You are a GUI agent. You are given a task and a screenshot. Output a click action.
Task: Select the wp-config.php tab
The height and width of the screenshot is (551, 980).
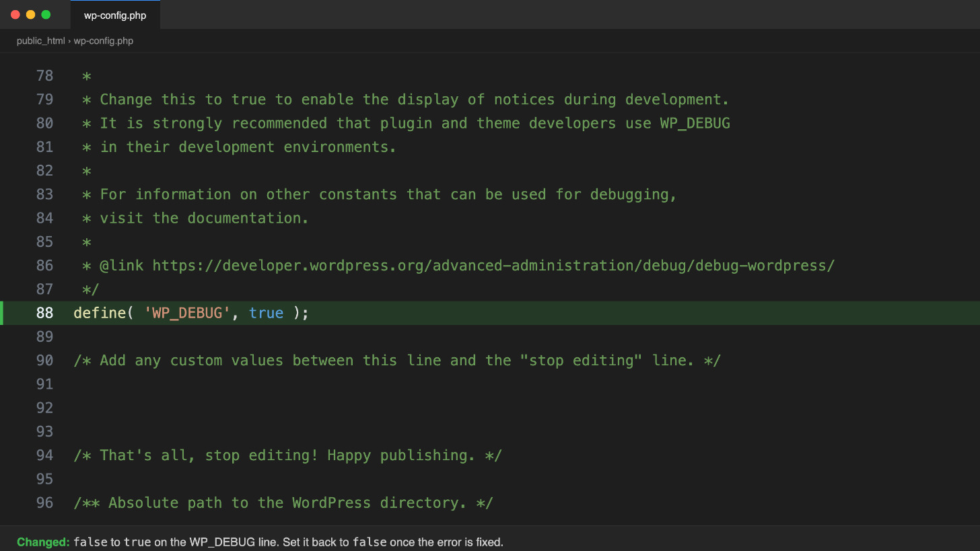click(x=115, y=15)
